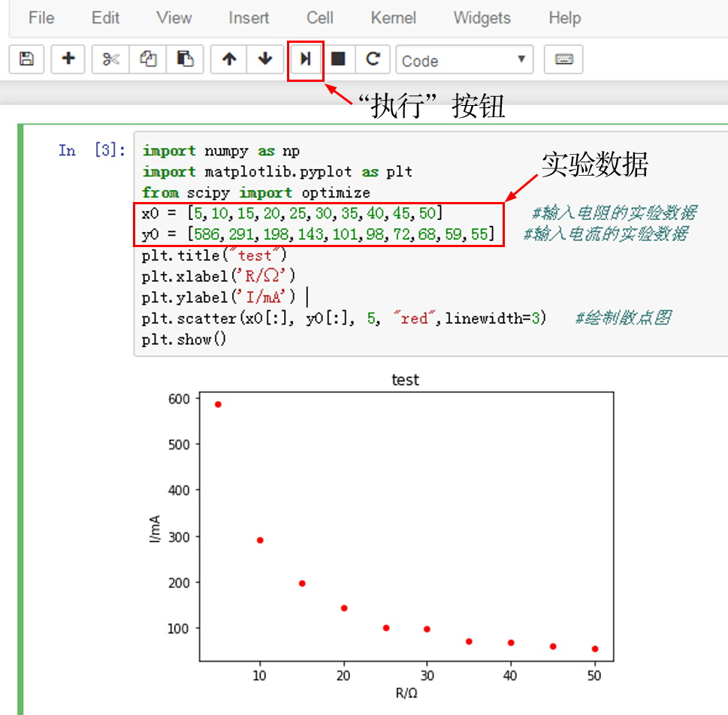Click the 'from scipy import optimize' line
This screenshot has width=728, height=715.
coord(256,193)
